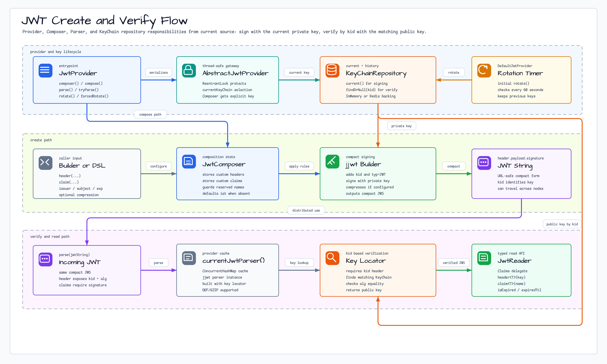Image resolution: width=607 pixels, height=364 pixels.
Task: Select the JwtComposer node title
Action: tap(224, 164)
